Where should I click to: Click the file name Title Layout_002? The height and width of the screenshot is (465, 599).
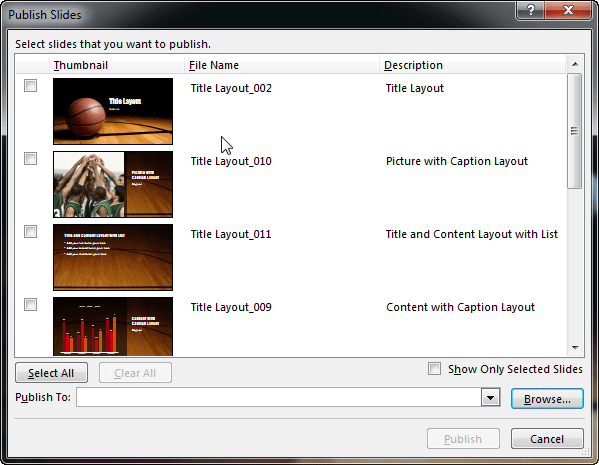[x=231, y=88]
